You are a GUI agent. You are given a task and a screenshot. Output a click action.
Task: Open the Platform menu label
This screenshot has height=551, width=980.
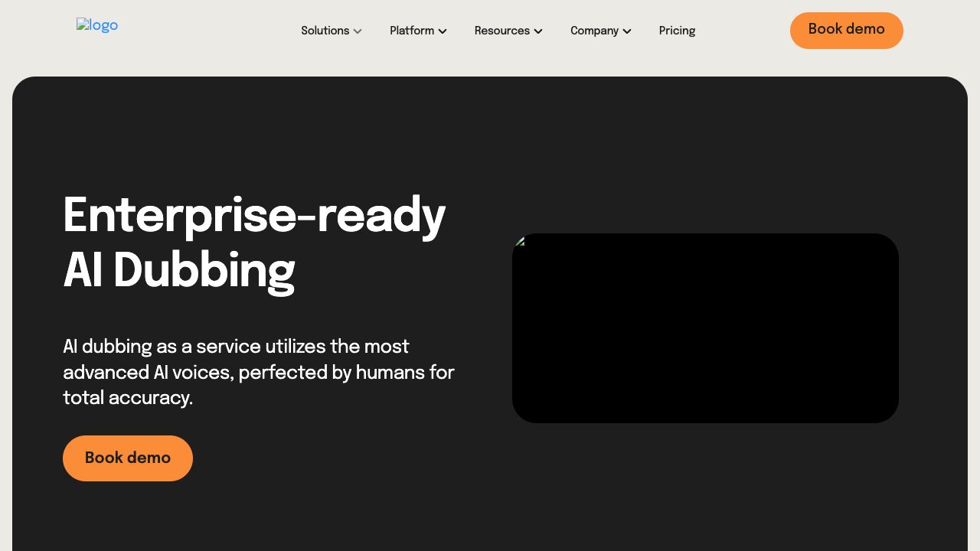click(x=411, y=31)
